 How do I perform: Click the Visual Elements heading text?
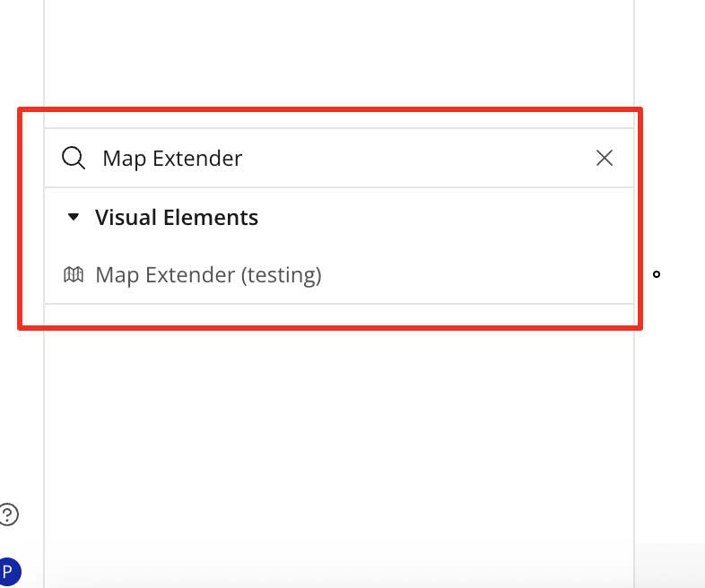(177, 218)
